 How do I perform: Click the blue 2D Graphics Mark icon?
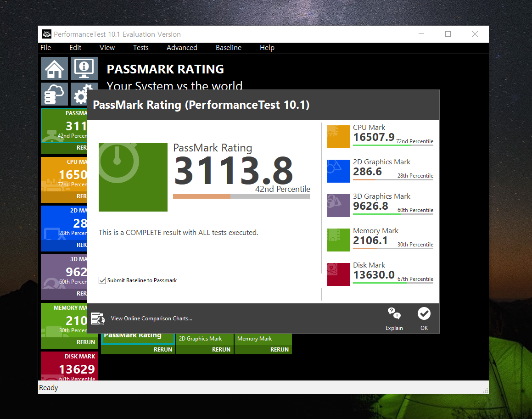339,171
